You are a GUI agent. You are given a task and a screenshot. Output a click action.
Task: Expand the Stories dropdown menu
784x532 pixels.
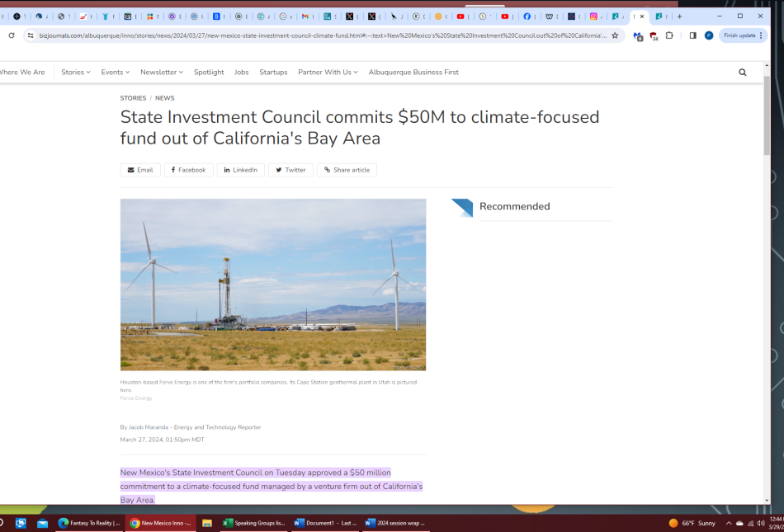75,73
